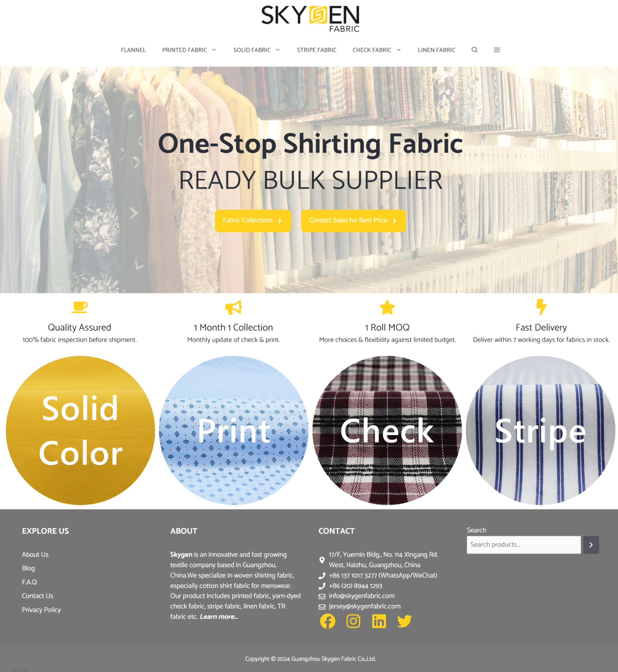The height and width of the screenshot is (672, 618).
Task: Open the LinkedIn icon in footer
Action: tap(379, 621)
